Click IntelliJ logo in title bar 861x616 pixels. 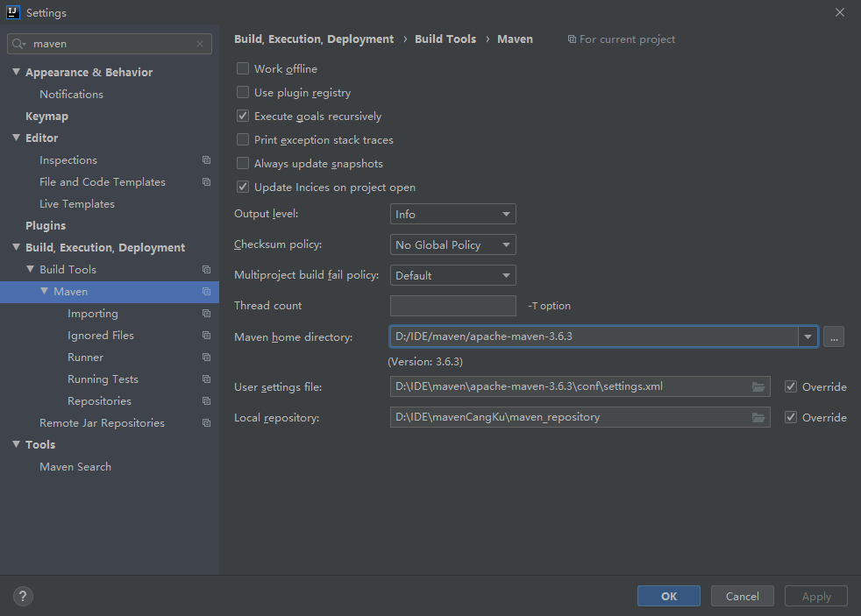[x=12, y=12]
